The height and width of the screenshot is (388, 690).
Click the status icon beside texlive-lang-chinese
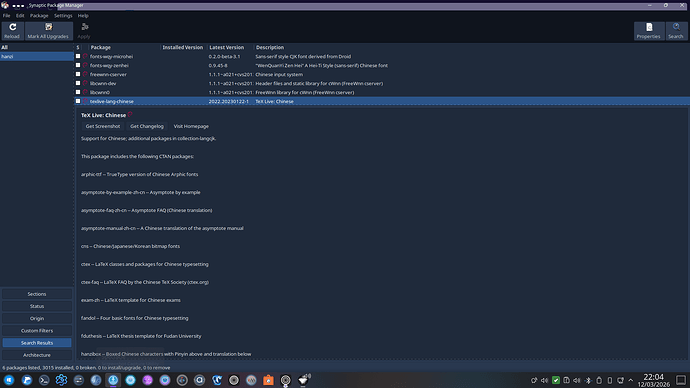coord(85,101)
